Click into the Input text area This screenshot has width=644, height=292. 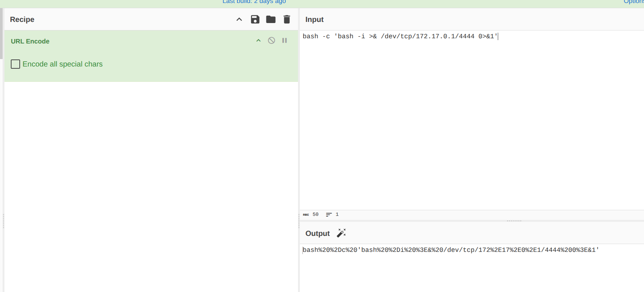point(472,120)
